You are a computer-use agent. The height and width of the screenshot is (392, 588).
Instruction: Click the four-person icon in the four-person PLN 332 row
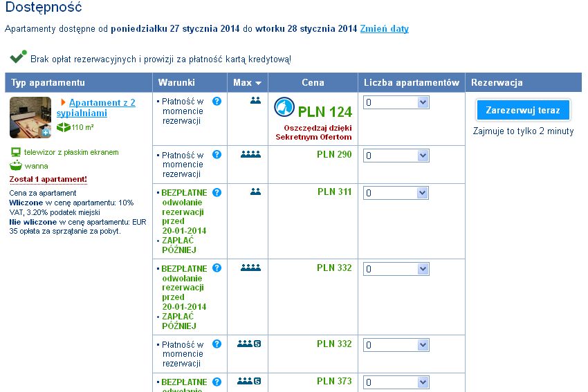[x=250, y=268]
